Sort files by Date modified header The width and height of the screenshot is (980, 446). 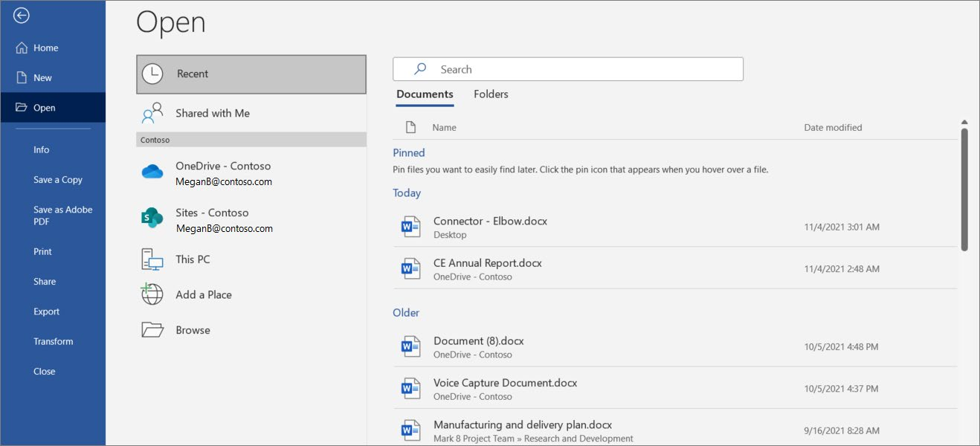833,128
